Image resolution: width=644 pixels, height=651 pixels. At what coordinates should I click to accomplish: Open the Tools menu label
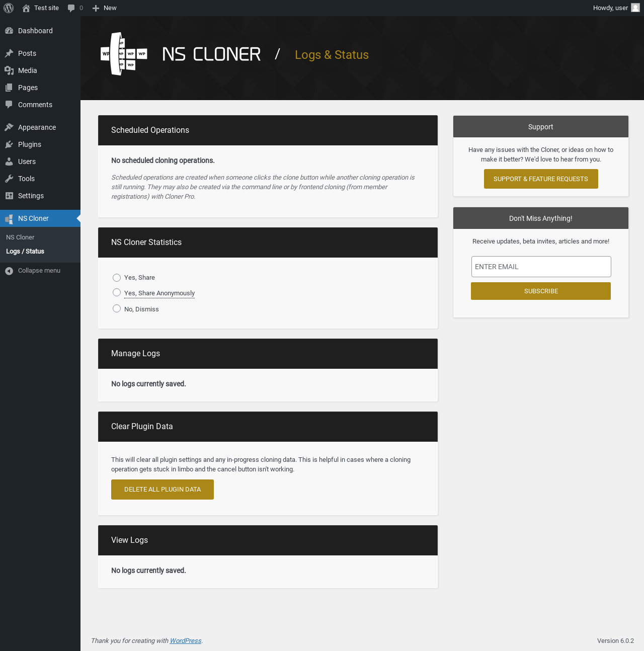coord(27,179)
